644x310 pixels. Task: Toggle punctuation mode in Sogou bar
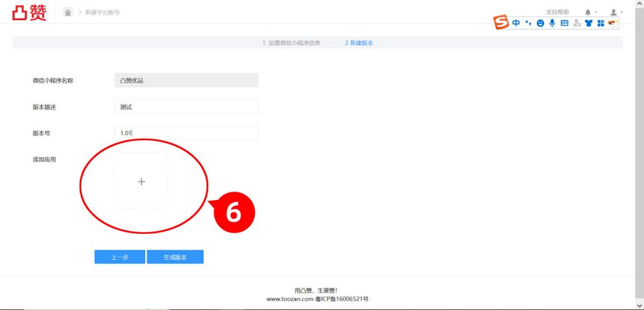tap(528, 23)
